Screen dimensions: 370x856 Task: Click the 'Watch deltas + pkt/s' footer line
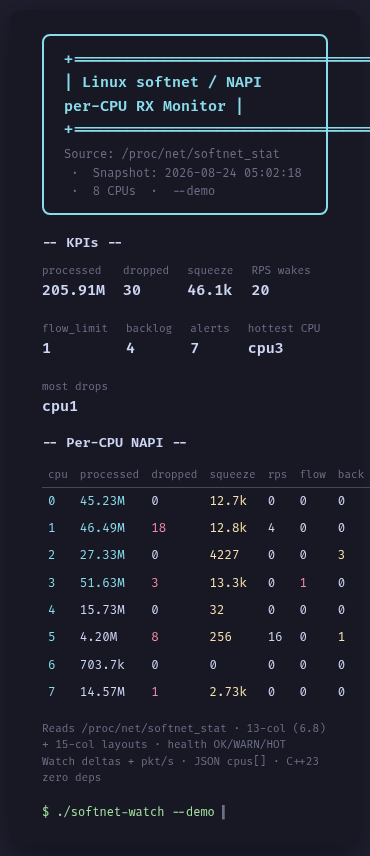[x=109, y=761]
